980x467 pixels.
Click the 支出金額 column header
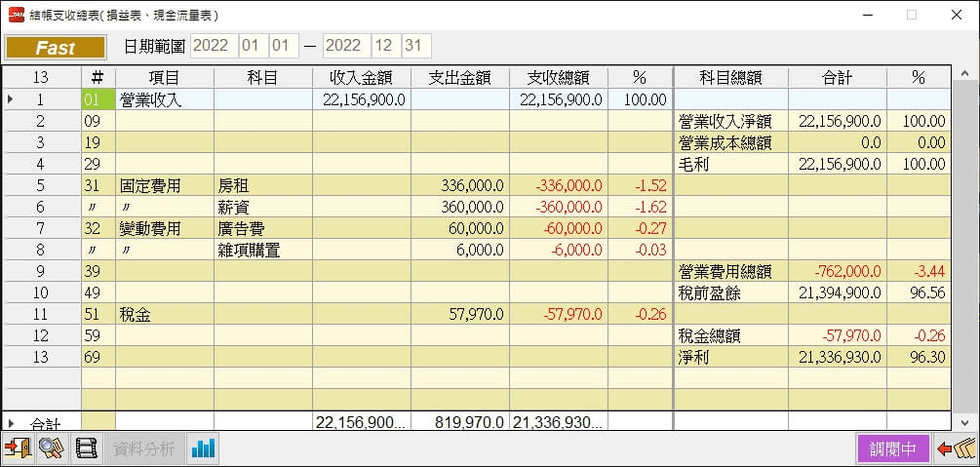pos(460,78)
